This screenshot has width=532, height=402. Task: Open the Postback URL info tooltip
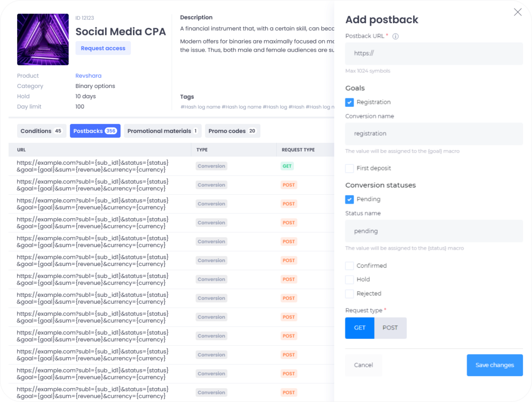point(396,36)
